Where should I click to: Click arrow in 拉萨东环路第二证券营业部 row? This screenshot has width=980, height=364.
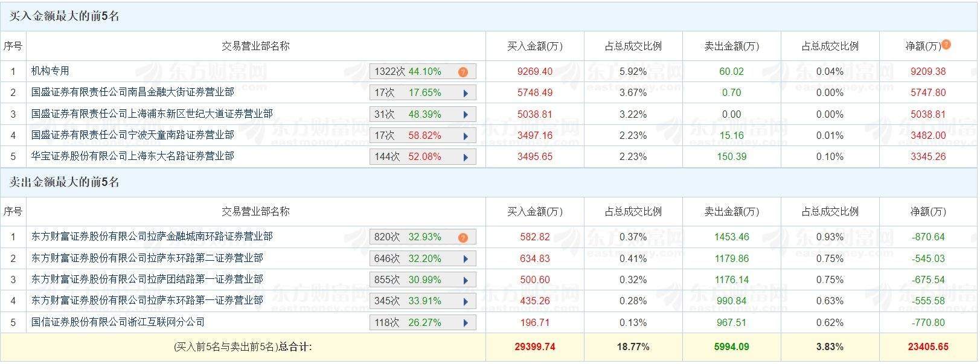click(x=466, y=259)
